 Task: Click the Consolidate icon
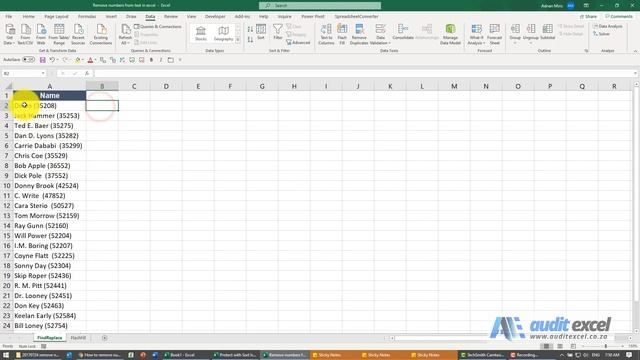pos(403,32)
